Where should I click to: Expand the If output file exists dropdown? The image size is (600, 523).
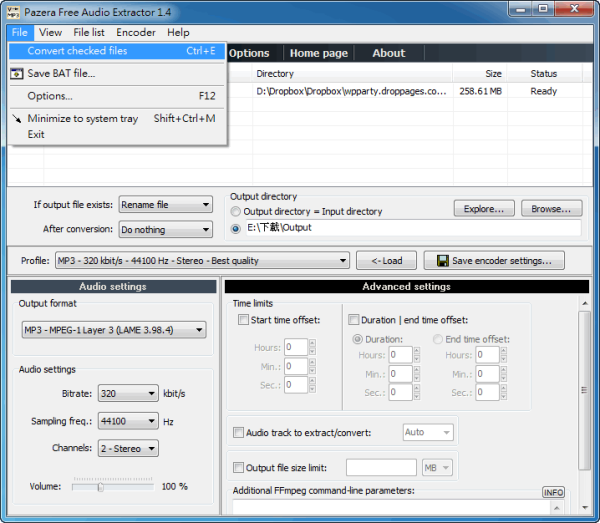[x=205, y=205]
